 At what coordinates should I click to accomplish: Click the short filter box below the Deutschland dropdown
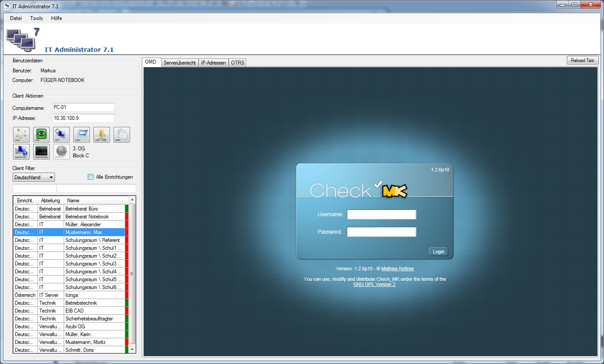point(35,188)
